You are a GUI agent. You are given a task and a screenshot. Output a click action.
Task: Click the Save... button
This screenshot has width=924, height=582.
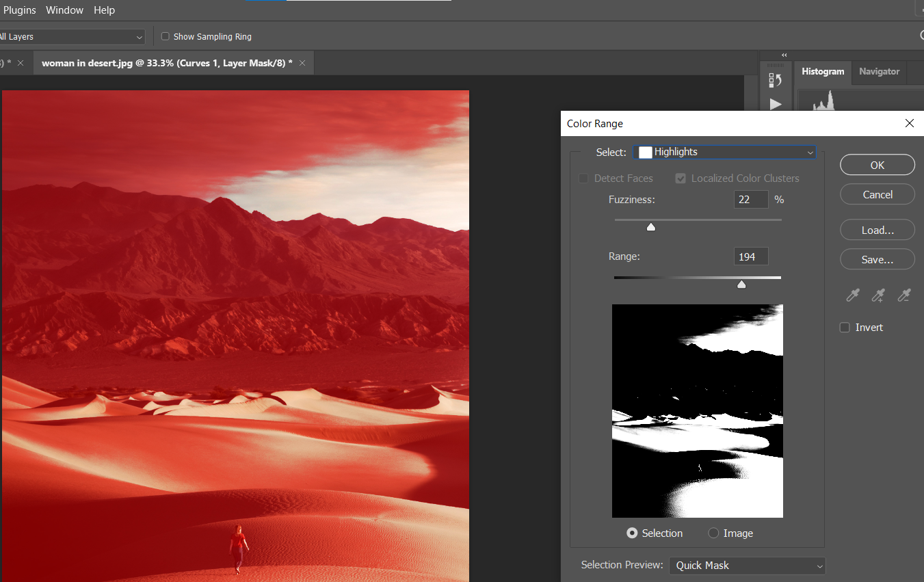coord(877,259)
